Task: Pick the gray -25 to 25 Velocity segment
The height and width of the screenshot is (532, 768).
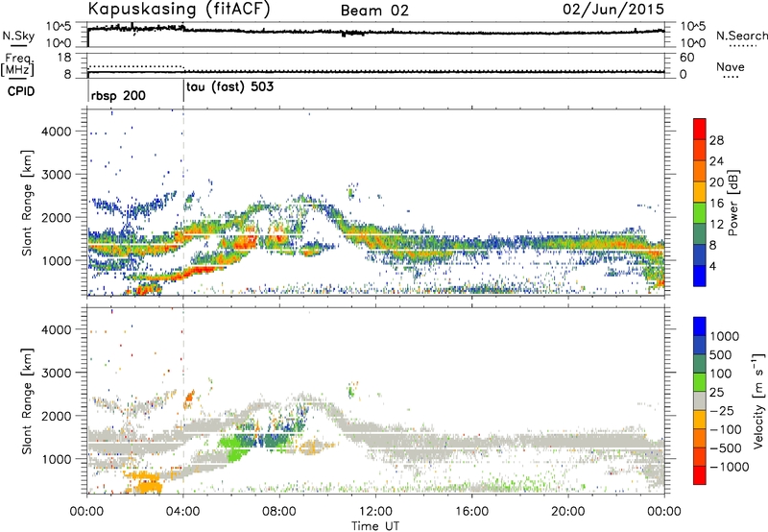Action: pyautogui.click(x=700, y=401)
